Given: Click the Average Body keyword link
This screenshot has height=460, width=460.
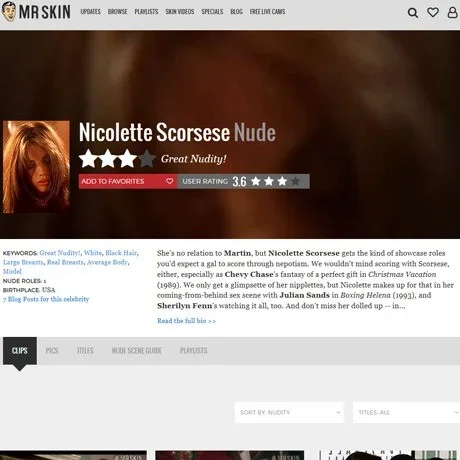Looking at the screenshot, I should tap(107, 262).
